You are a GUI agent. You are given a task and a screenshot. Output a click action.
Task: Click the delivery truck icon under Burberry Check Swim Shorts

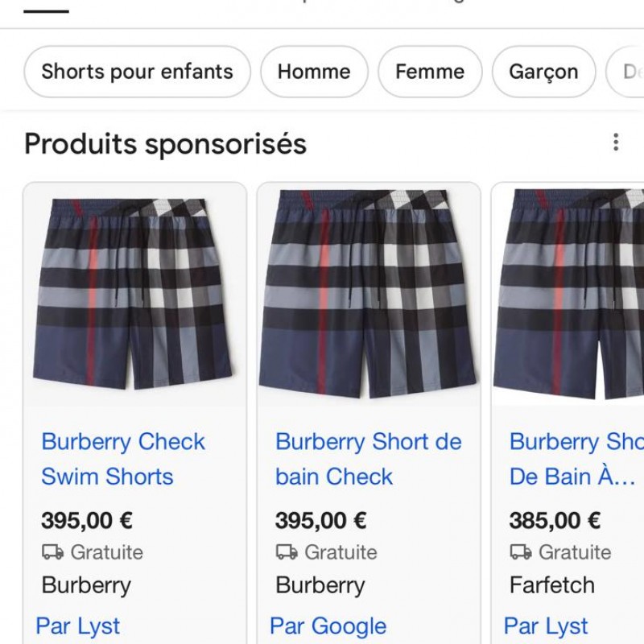point(52,552)
